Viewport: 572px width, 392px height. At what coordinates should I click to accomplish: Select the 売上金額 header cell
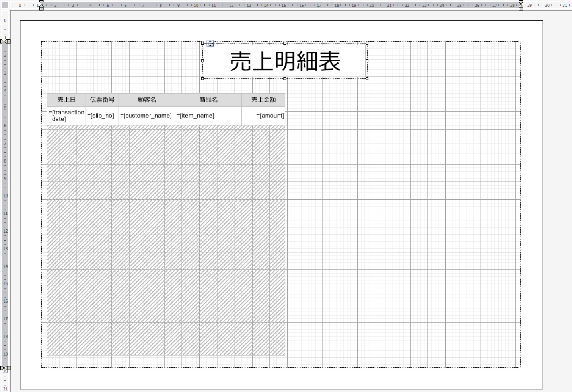click(263, 100)
